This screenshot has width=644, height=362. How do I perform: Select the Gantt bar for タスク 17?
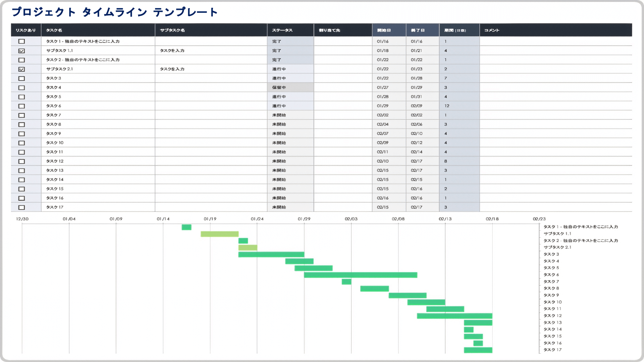coord(478,350)
